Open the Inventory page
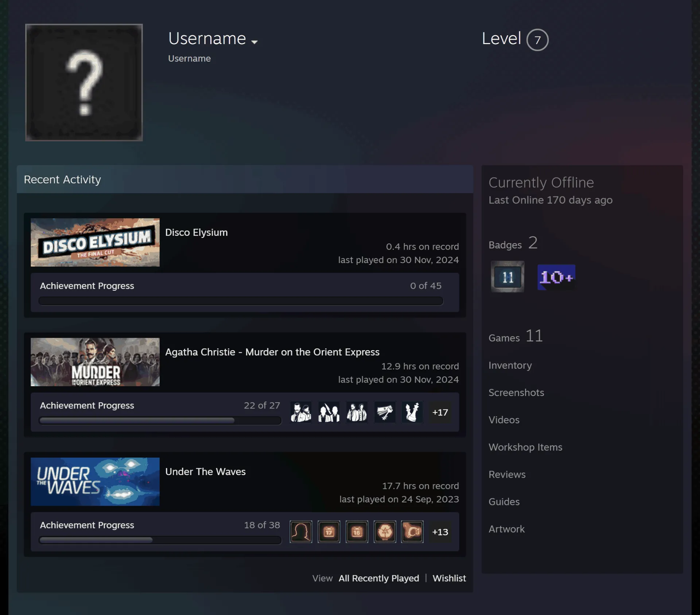Image resolution: width=700 pixels, height=615 pixels. coord(510,365)
